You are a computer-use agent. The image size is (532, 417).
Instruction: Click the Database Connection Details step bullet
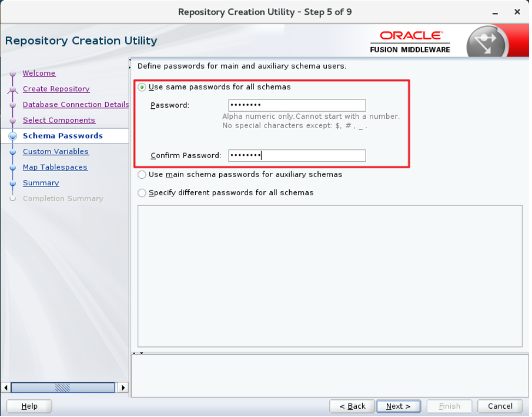(13, 105)
